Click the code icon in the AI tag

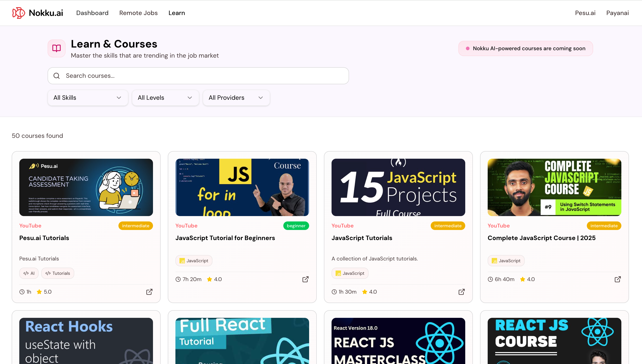coord(26,273)
